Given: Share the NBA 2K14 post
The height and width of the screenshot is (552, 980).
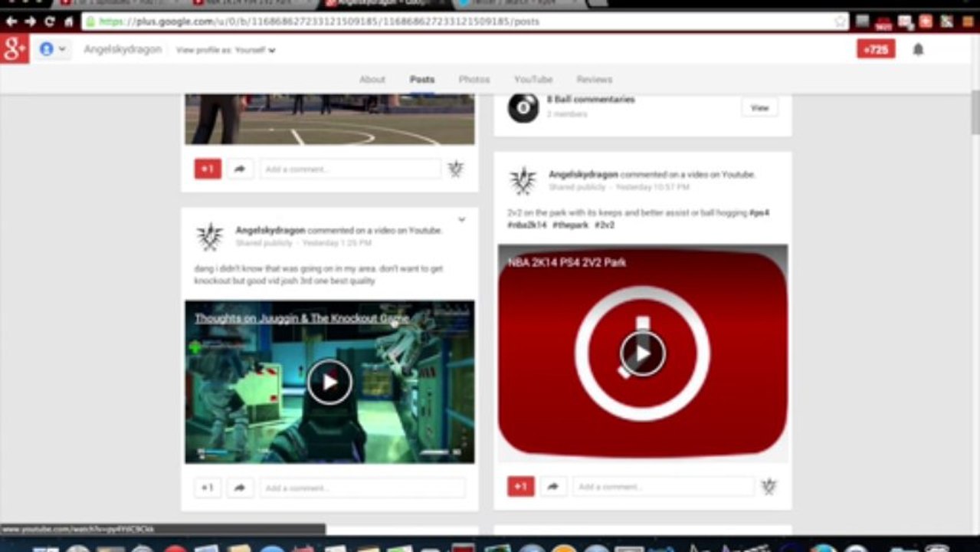Looking at the screenshot, I should [x=552, y=486].
